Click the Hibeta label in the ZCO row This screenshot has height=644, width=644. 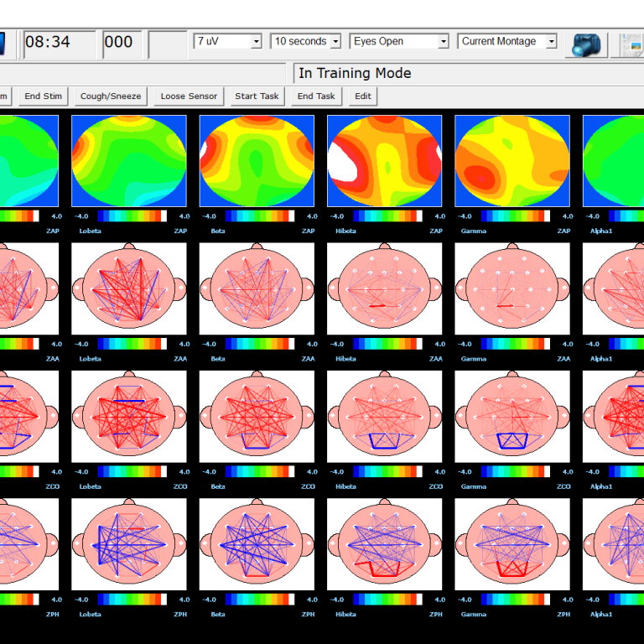[345, 486]
